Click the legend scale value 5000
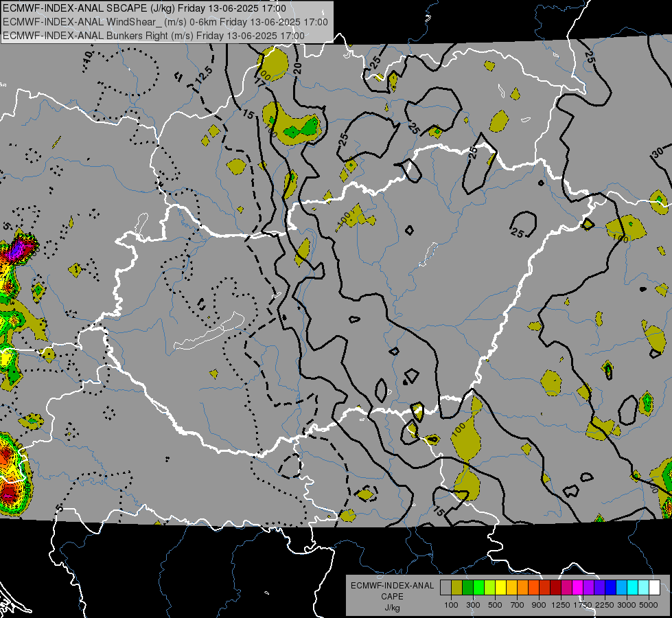This screenshot has width=672, height=618. click(649, 605)
